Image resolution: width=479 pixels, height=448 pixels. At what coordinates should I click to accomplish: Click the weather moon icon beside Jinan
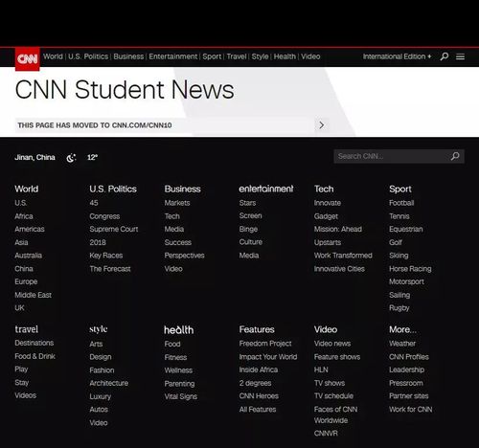click(71, 158)
